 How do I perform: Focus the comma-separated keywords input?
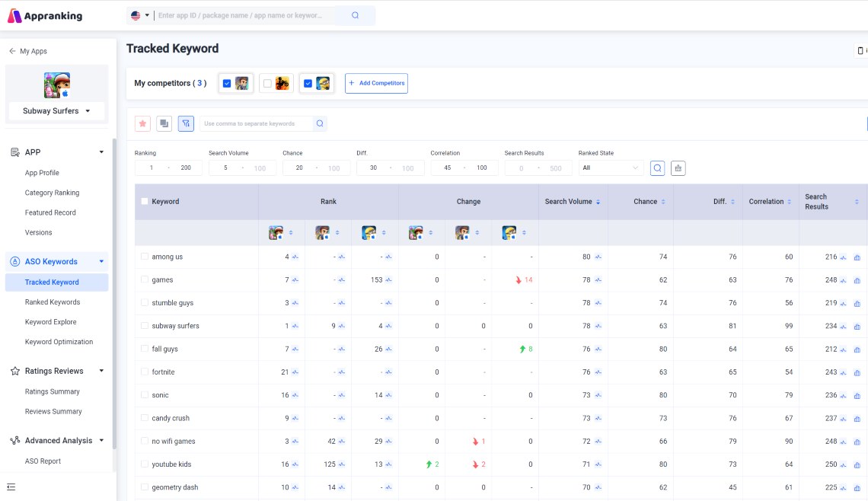(256, 123)
